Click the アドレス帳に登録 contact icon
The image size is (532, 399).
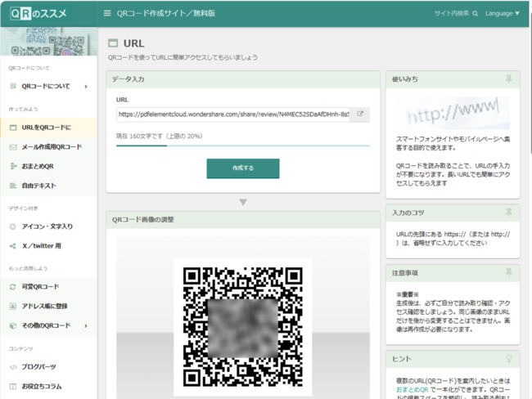[13, 306]
